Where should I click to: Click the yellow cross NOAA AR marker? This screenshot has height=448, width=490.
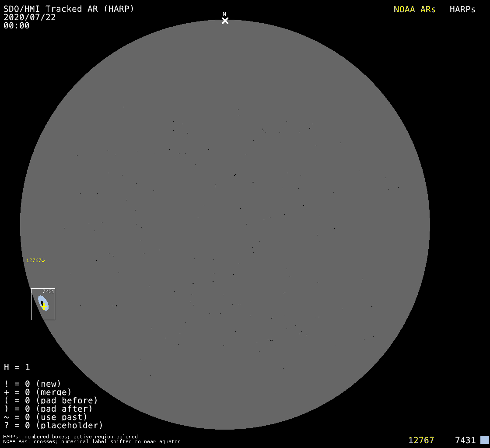(44, 306)
